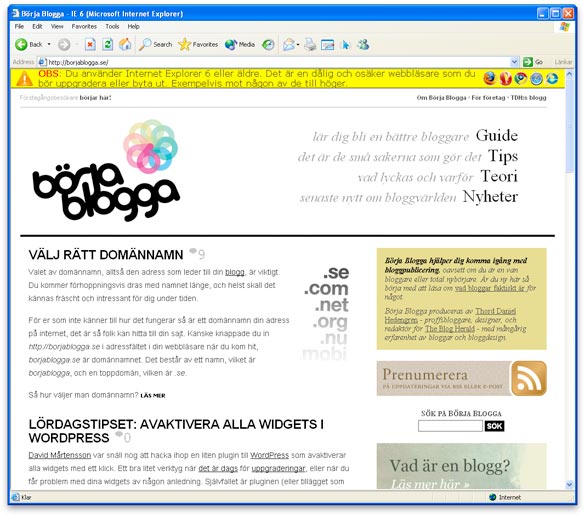Viewport: 585px width, 516px height.
Task: Click the Internet zone status bar icon
Action: click(x=492, y=497)
